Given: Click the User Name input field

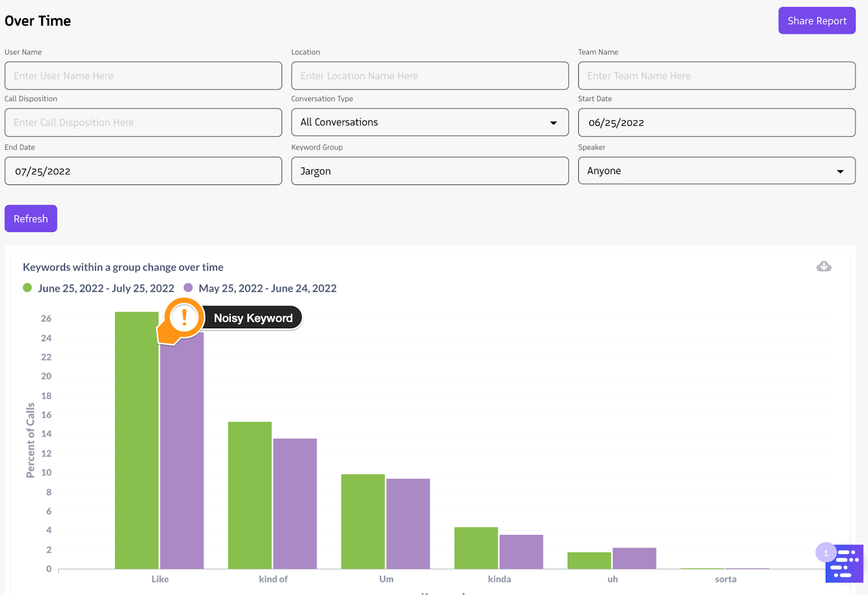Looking at the screenshot, I should [x=143, y=76].
